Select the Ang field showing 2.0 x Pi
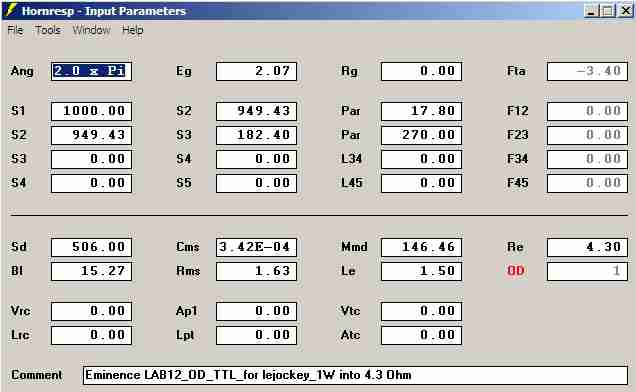 pyautogui.click(x=91, y=71)
